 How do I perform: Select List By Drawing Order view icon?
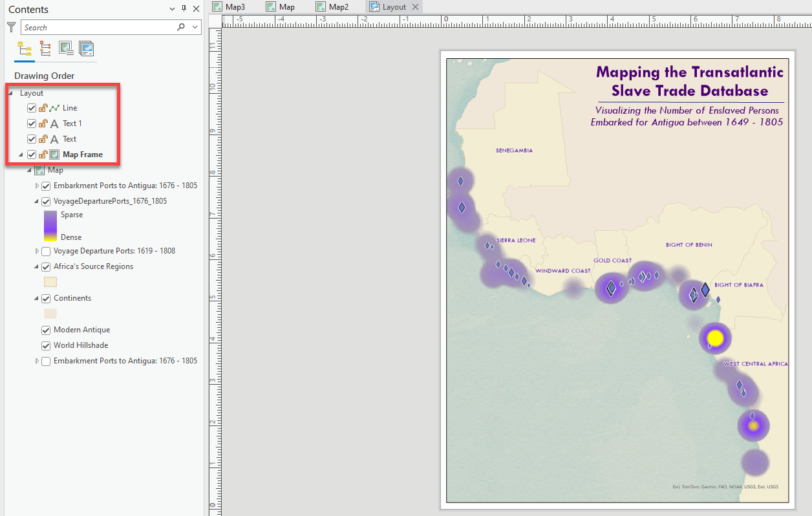click(x=24, y=48)
